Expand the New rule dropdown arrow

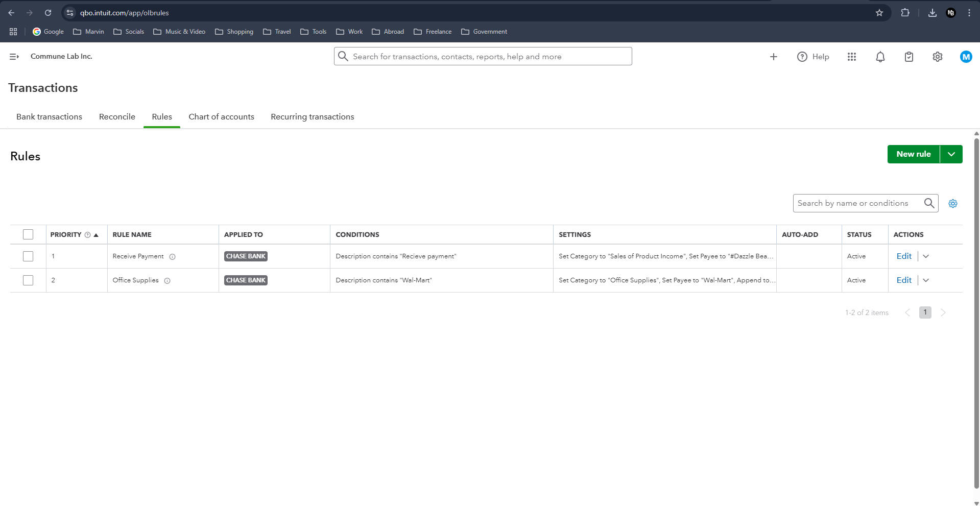pyautogui.click(x=951, y=154)
